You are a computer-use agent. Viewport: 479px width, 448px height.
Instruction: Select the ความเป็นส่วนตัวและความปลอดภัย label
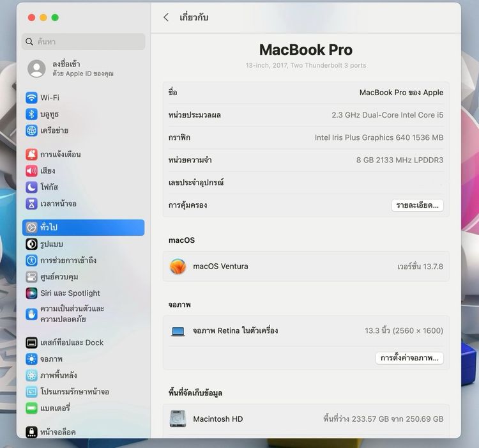click(x=72, y=314)
